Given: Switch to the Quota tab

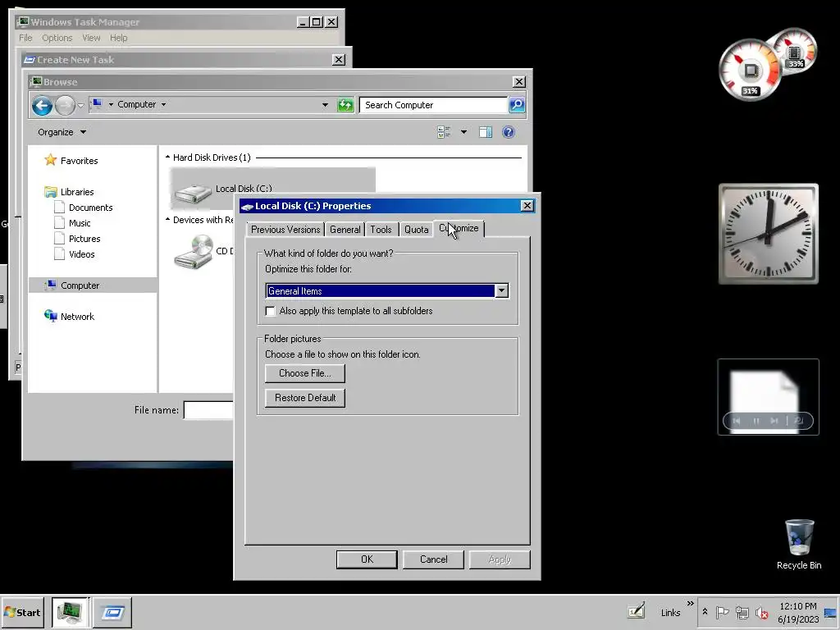Looking at the screenshot, I should click(x=416, y=230).
